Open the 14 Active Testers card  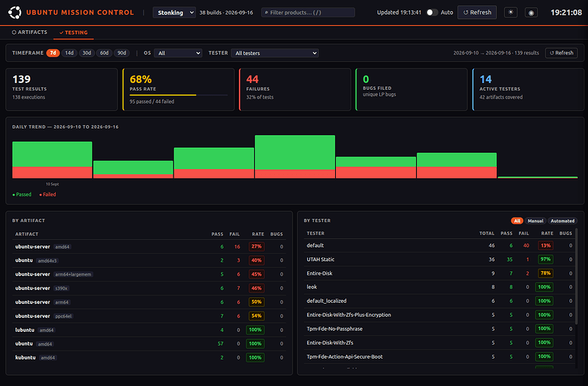tap(528, 89)
